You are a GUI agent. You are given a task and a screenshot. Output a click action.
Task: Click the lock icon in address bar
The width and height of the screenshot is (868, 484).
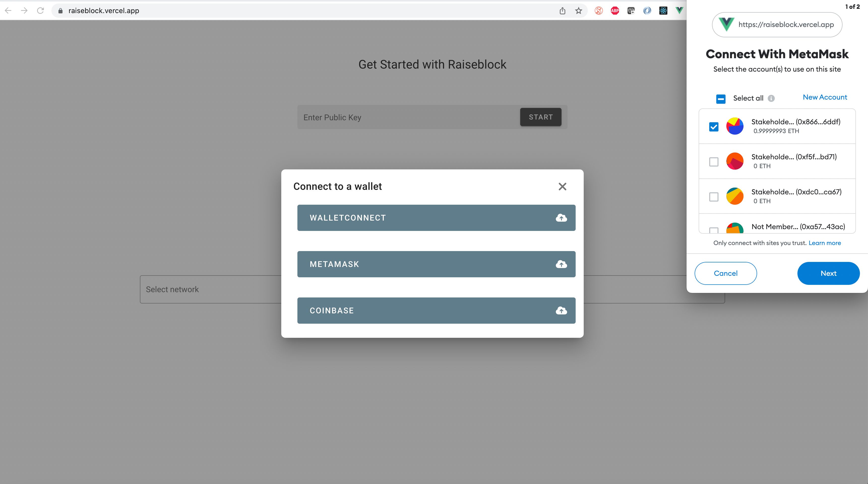point(61,11)
